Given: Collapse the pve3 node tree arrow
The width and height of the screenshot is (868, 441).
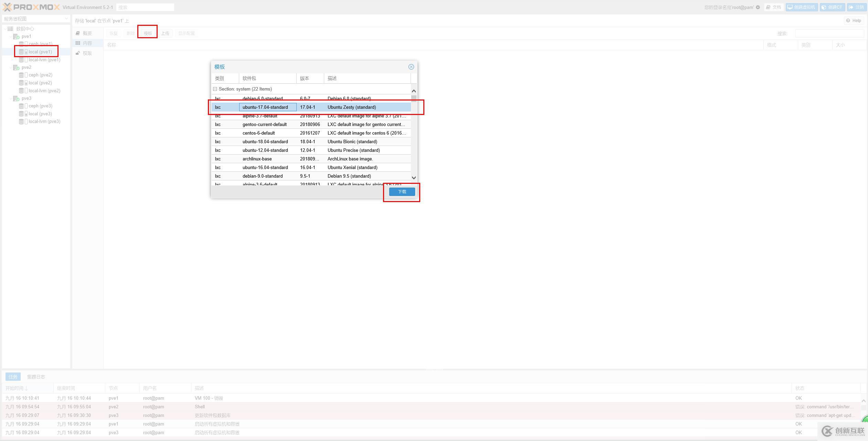Looking at the screenshot, I should (11, 98).
